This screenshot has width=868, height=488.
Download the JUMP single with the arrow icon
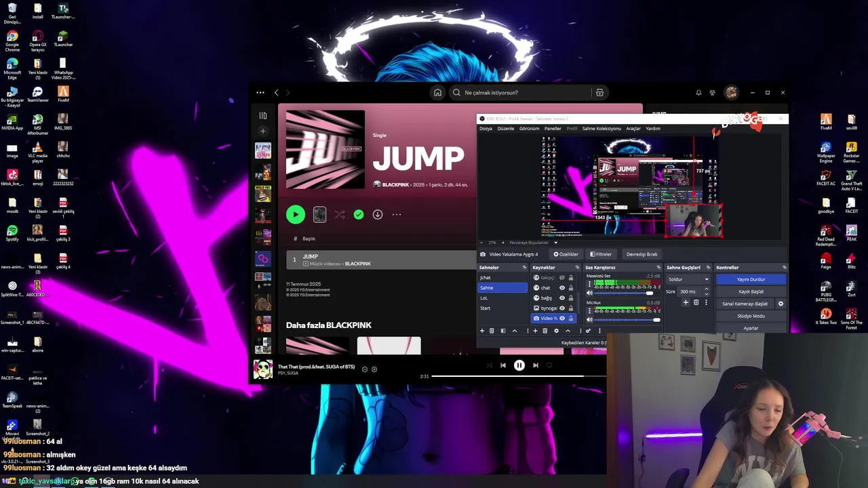pos(378,215)
